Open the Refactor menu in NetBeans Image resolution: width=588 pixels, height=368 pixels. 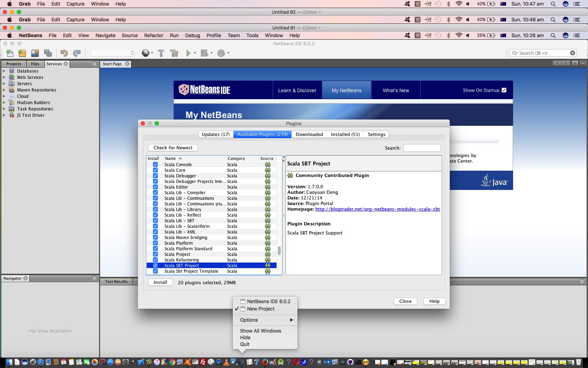point(154,35)
